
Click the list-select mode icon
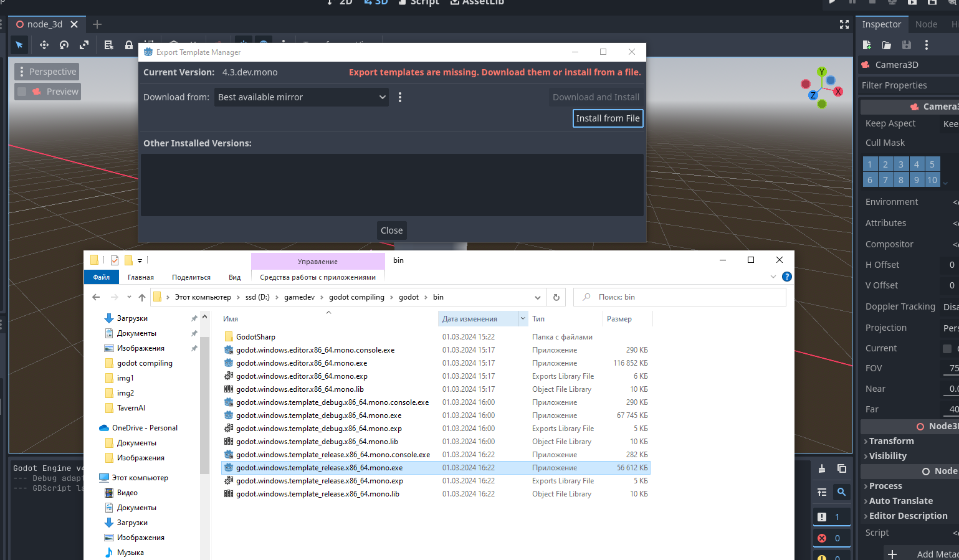click(108, 45)
